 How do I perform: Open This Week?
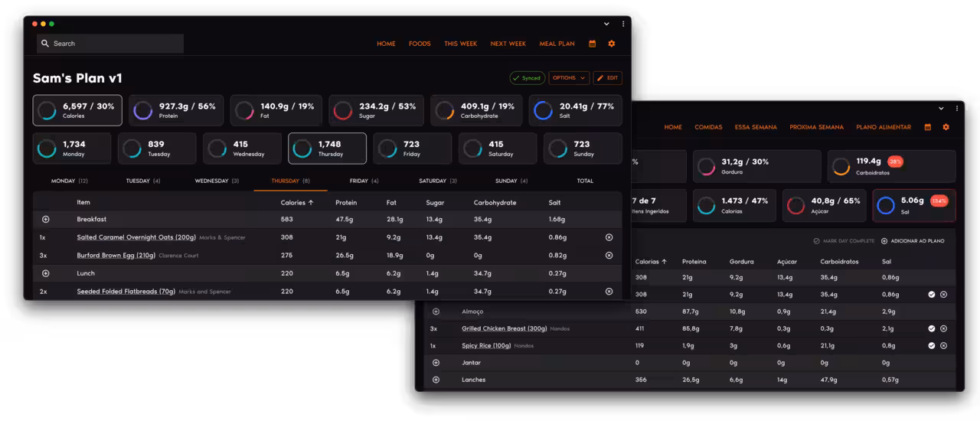461,44
